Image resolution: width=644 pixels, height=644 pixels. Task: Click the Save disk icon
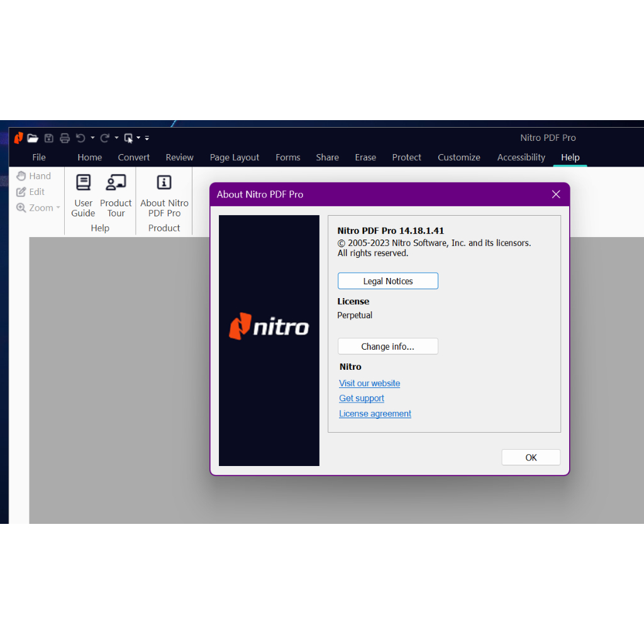pyautogui.click(x=48, y=138)
